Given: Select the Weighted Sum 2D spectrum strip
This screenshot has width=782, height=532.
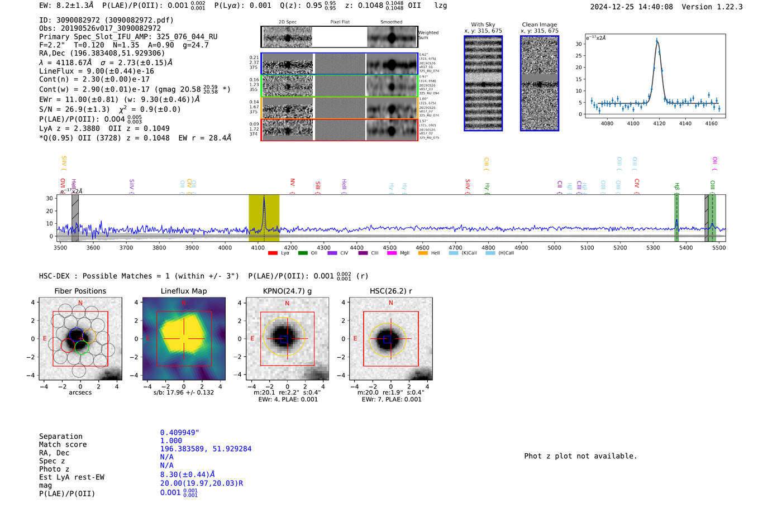Looking at the screenshot, I should (340, 37).
